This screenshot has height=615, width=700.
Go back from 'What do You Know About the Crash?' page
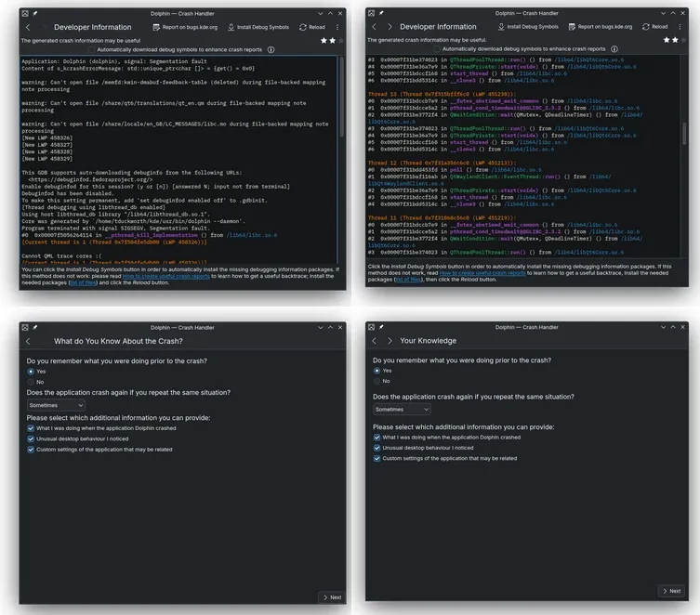(28, 342)
